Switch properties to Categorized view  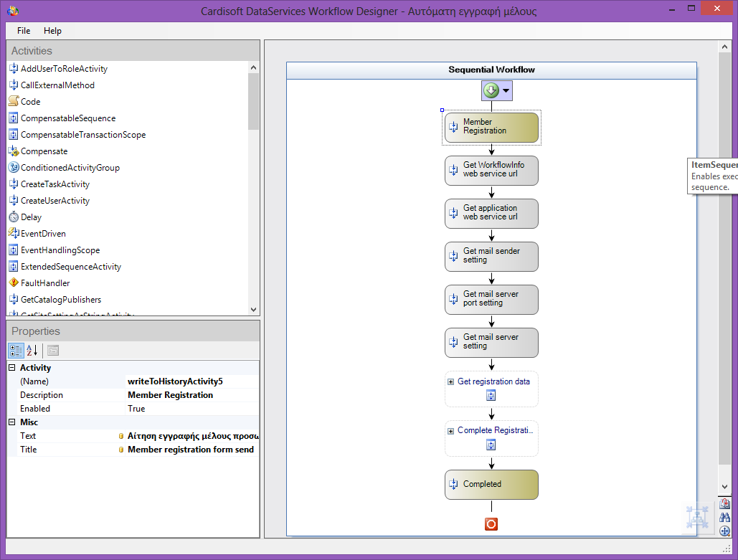coord(16,351)
